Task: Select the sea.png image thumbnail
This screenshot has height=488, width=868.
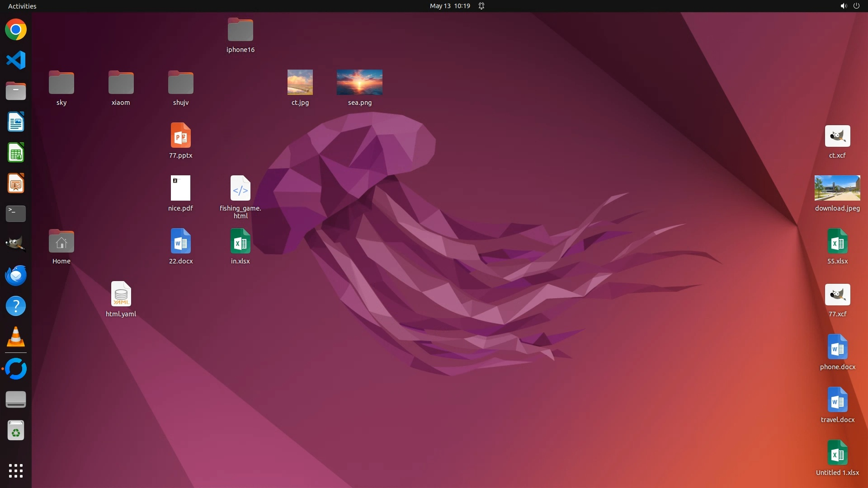Action: tap(359, 82)
